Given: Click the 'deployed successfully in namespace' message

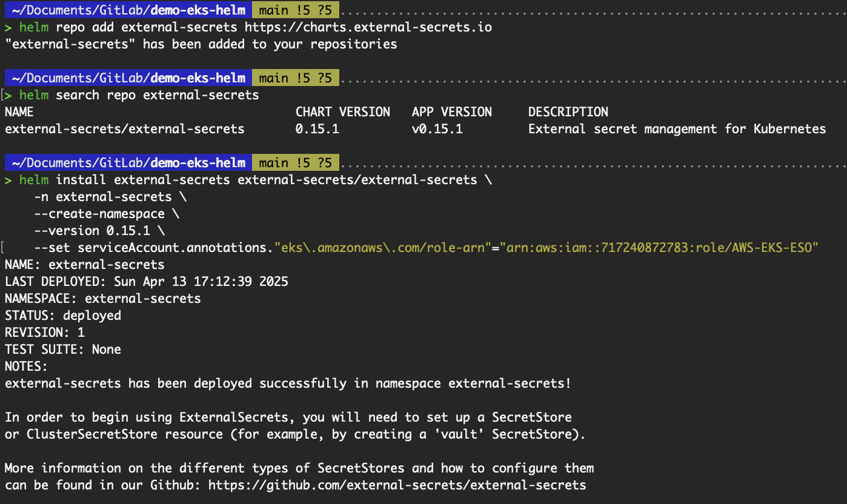Looking at the screenshot, I should (x=288, y=383).
